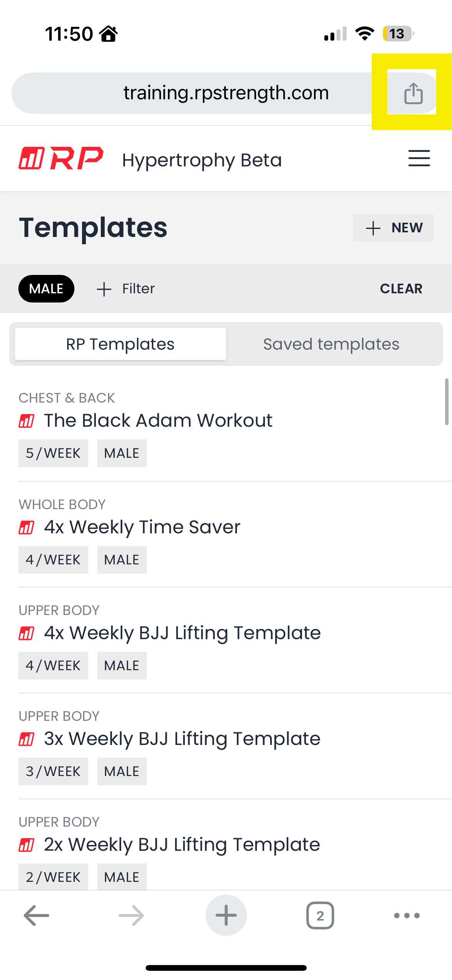
Task: Select the 4x Weekly BJJ Lifting Template
Action: coord(182,633)
